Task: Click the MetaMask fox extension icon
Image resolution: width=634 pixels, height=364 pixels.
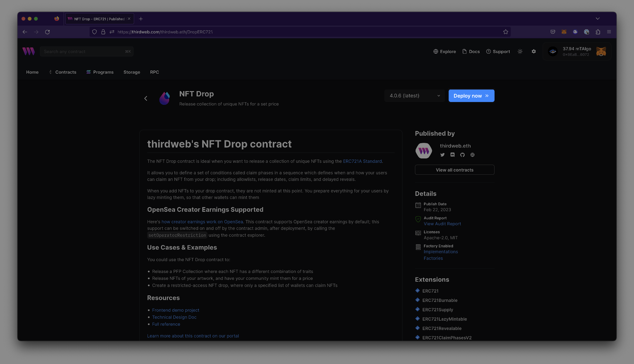Action: coord(564,32)
